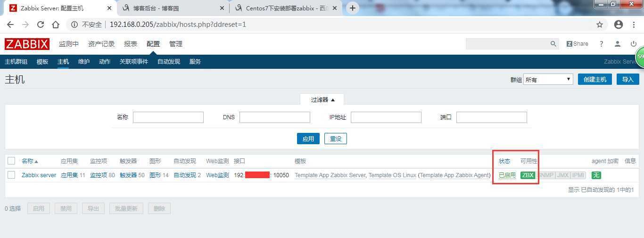
Task: Click the green agent encryption 无 badge
Action: pos(596,175)
